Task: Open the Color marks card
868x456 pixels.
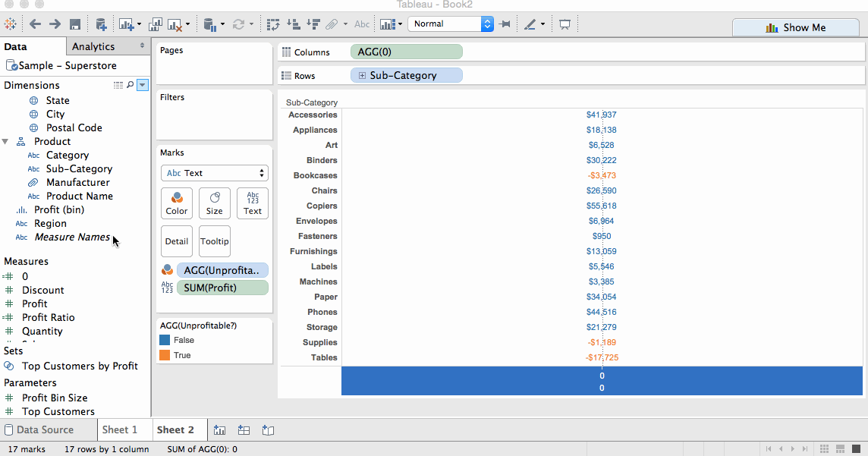Action: tap(177, 203)
